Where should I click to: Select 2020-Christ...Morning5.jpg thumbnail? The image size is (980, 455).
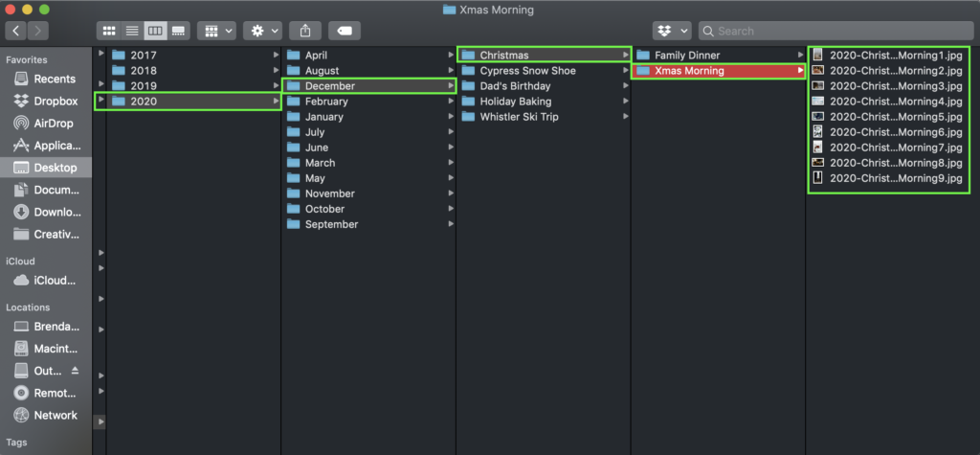pyautogui.click(x=817, y=117)
